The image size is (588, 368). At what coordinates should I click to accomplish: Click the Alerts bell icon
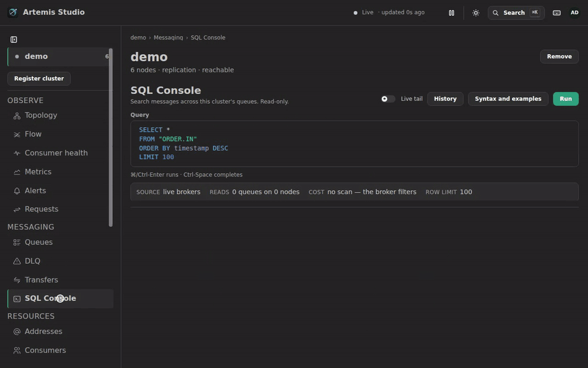pos(17,191)
